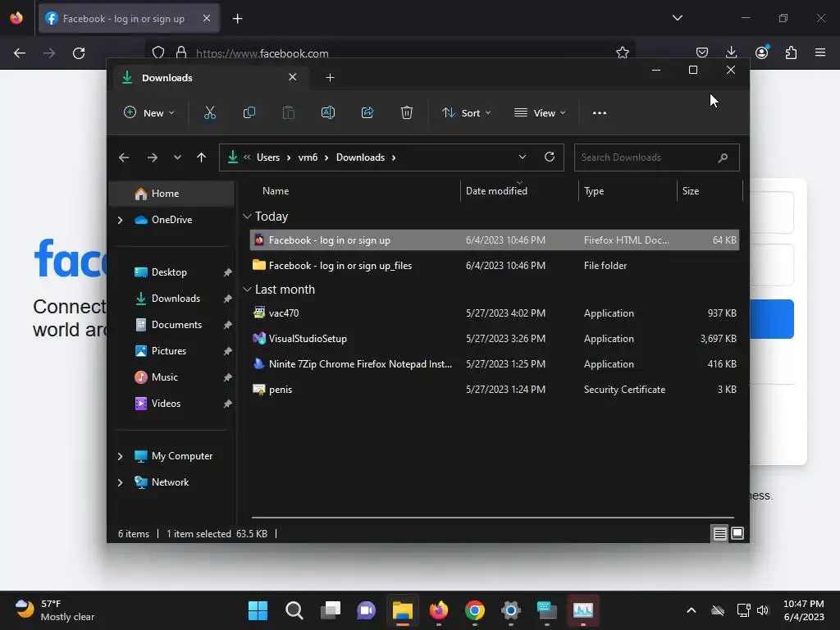840x630 pixels.
Task: Close the Downloads tab
Action: [293, 77]
